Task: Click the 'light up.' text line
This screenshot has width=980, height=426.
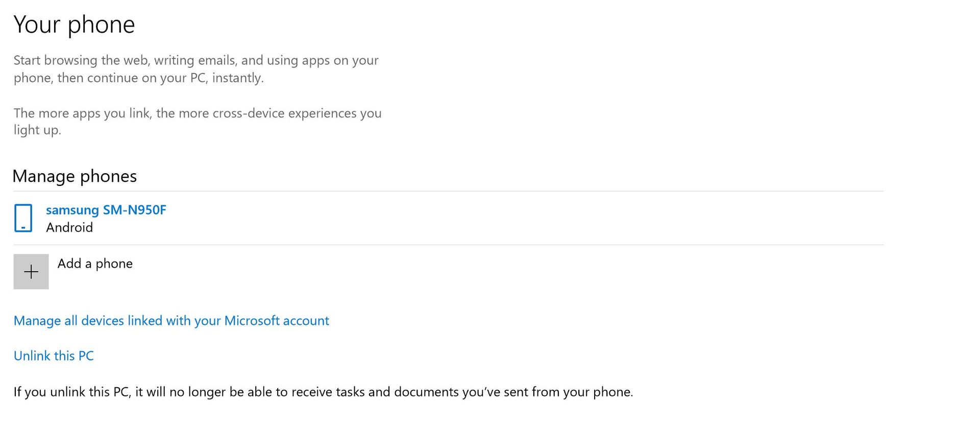Action: 37,130
